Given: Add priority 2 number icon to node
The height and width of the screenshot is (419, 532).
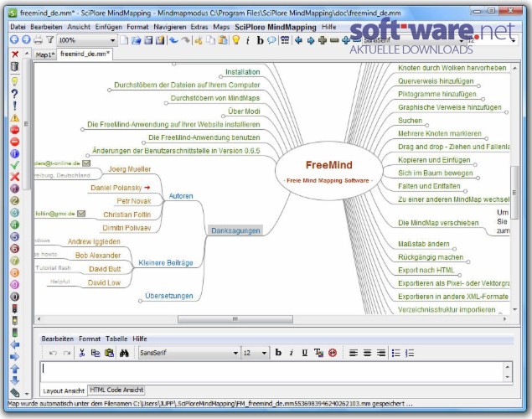Looking at the screenshot, I should click(x=14, y=200).
